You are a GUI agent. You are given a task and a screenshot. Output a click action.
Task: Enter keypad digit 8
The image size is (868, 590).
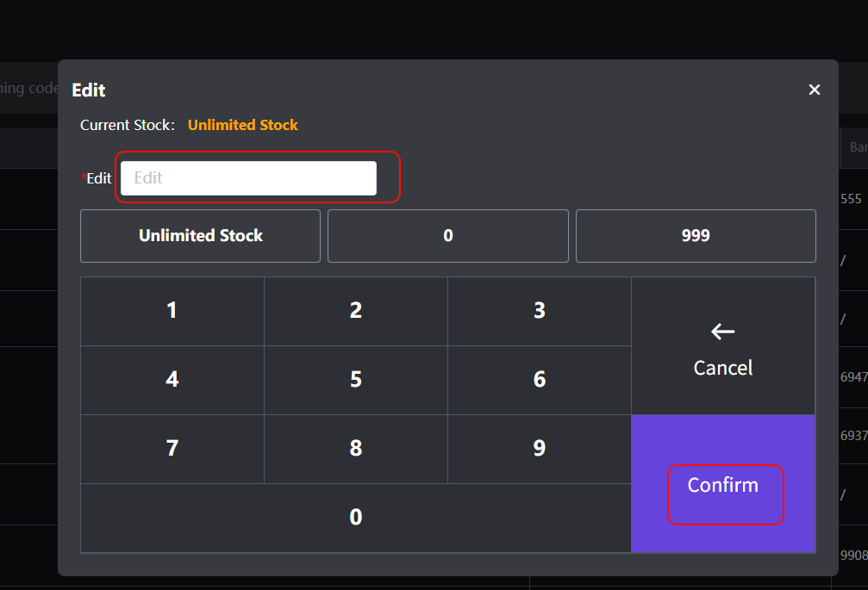(x=355, y=449)
